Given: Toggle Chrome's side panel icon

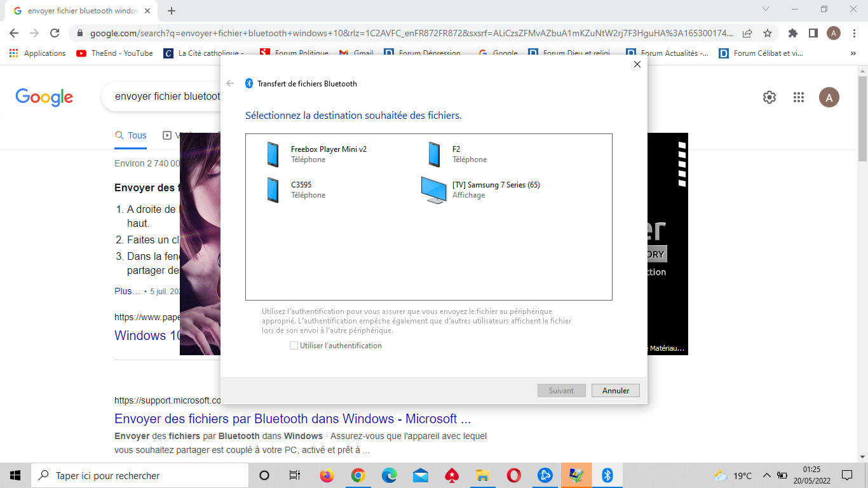Looking at the screenshot, I should coord(813,33).
